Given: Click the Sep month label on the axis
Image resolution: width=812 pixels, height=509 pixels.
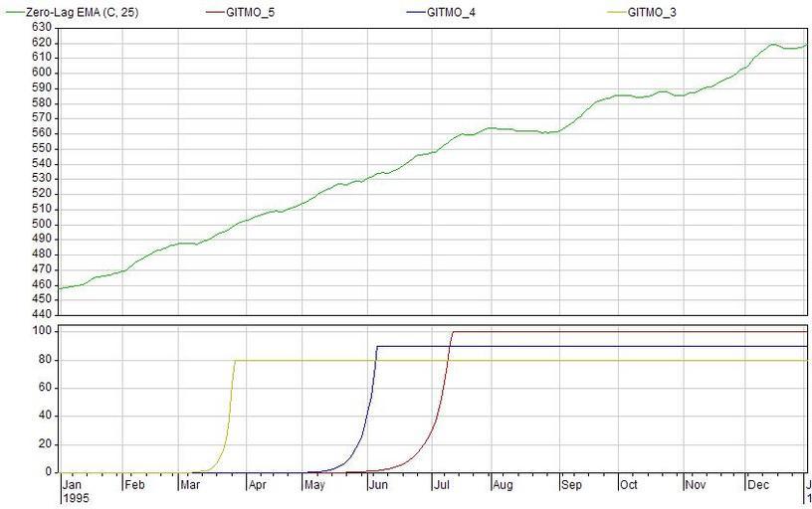Looking at the screenshot, I should tap(571, 485).
